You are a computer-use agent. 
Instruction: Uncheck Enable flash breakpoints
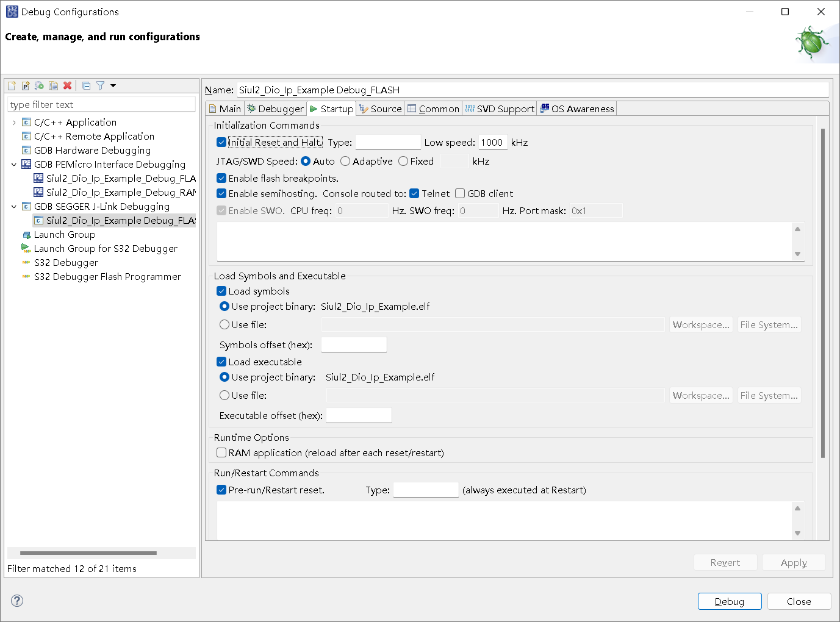pyautogui.click(x=221, y=179)
